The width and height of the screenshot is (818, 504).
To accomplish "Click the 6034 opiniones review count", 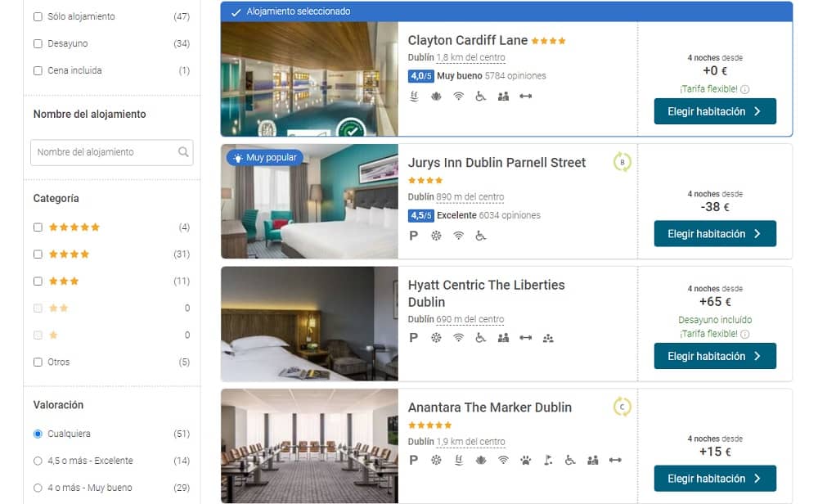I will 509,215.
